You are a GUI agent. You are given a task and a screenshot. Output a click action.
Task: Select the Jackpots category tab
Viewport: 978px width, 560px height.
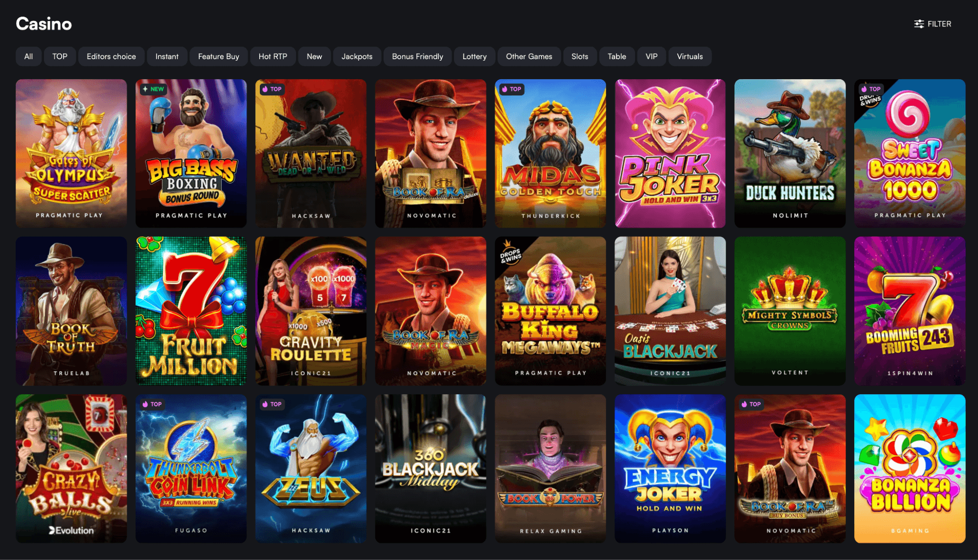[357, 56]
